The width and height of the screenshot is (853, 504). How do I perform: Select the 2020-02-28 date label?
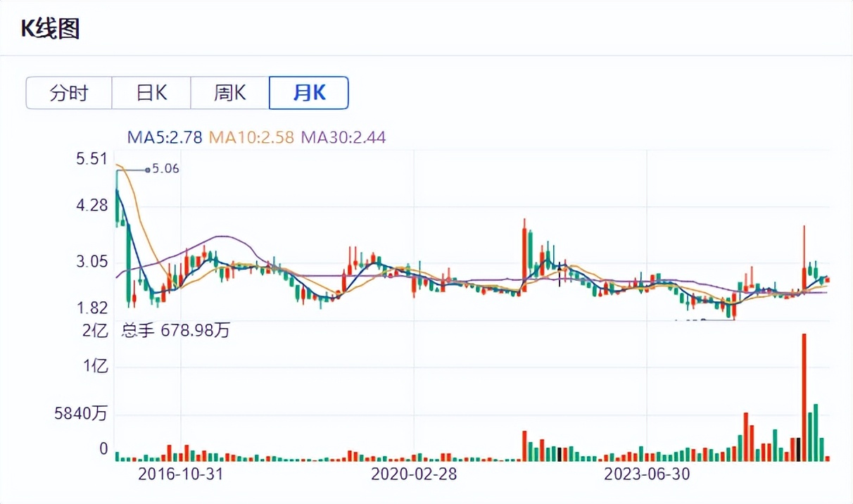coord(414,474)
